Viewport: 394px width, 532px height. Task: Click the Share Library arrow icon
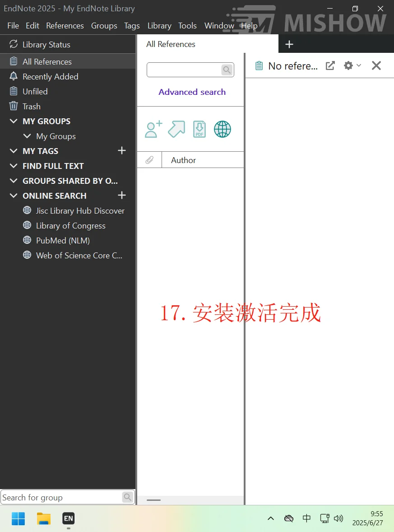[176, 129]
